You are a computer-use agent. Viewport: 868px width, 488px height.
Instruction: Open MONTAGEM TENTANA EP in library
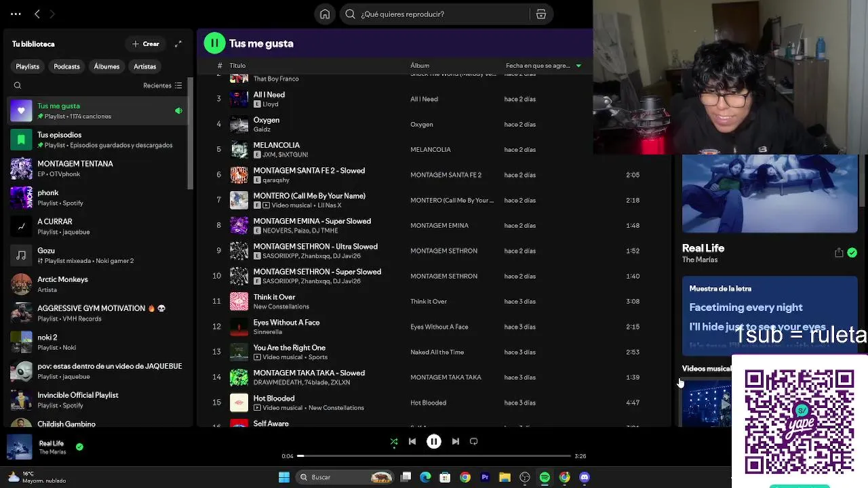coord(97,169)
